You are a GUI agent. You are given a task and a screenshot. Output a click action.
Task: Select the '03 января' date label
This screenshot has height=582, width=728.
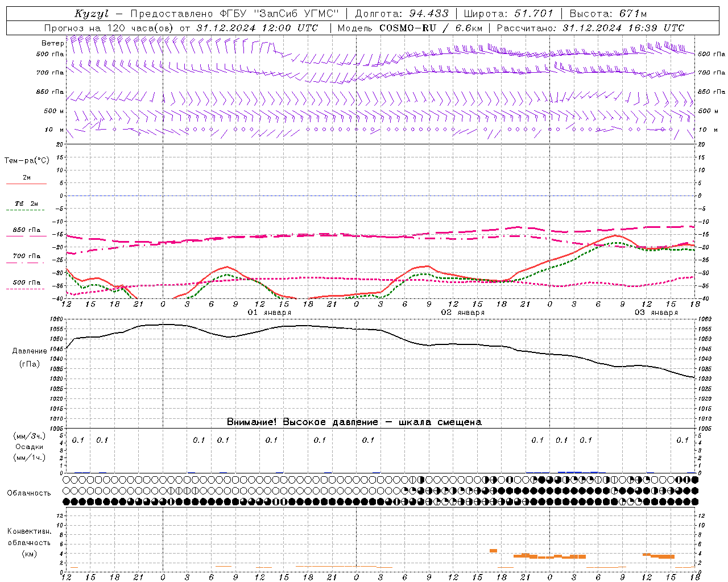click(x=656, y=313)
